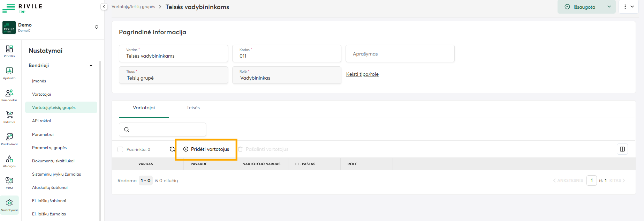Open the Atsargos inventory icon

[9, 161]
